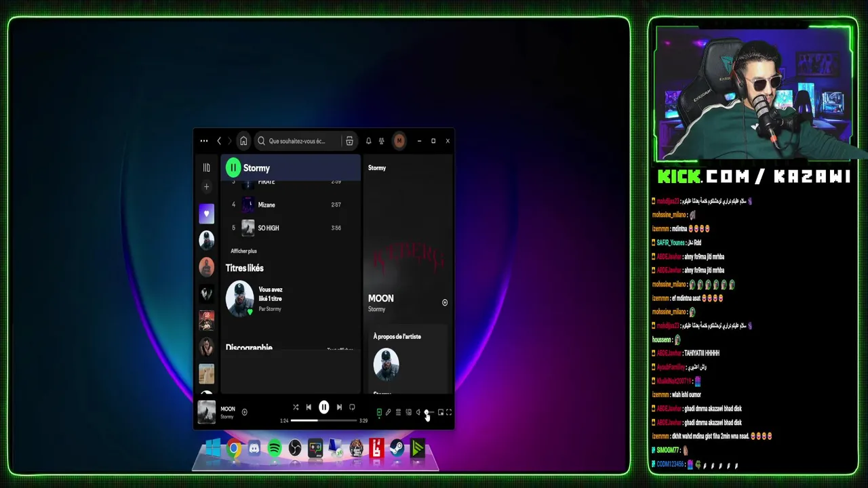Viewport: 868px width, 488px height.
Task: Open the profile avatar 'M' menu
Action: (x=399, y=141)
